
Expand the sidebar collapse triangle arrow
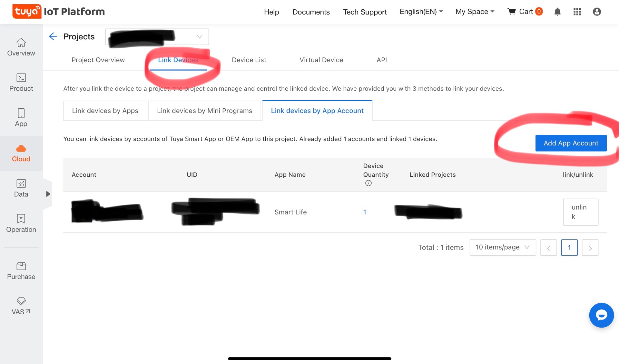[x=48, y=194]
